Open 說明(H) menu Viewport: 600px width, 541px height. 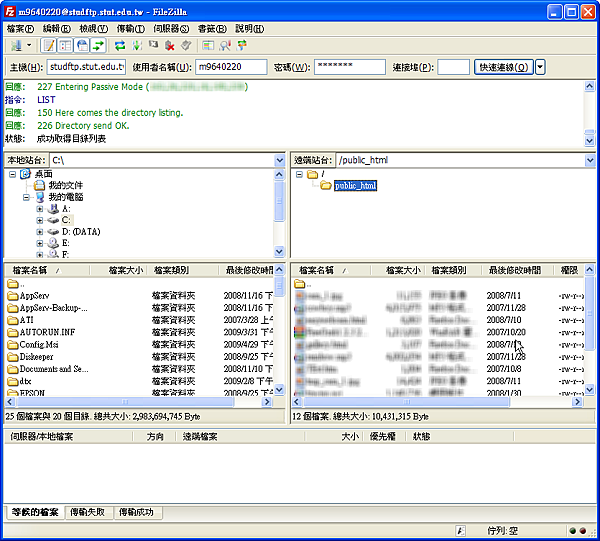(249, 29)
